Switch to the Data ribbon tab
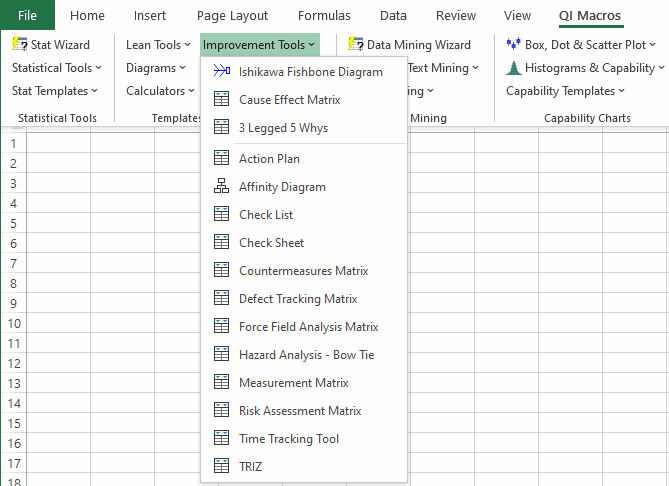 (x=393, y=16)
